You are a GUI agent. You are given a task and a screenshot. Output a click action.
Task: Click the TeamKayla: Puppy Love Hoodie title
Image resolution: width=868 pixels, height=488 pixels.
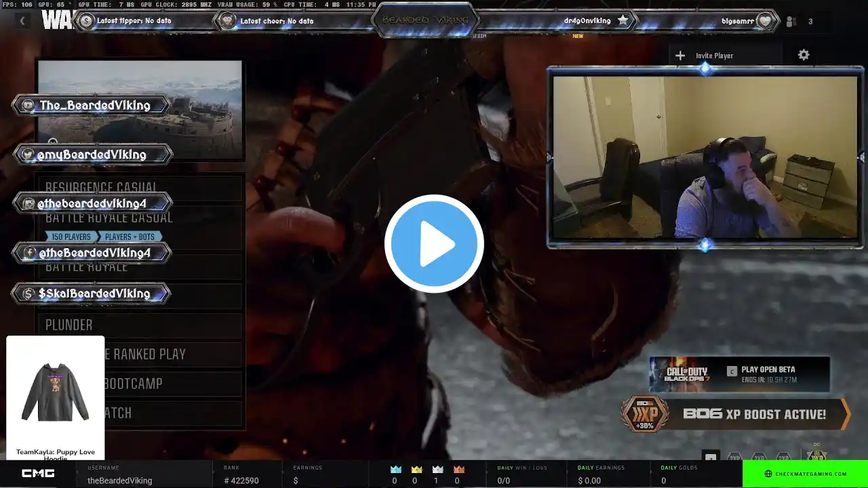pyautogui.click(x=56, y=455)
